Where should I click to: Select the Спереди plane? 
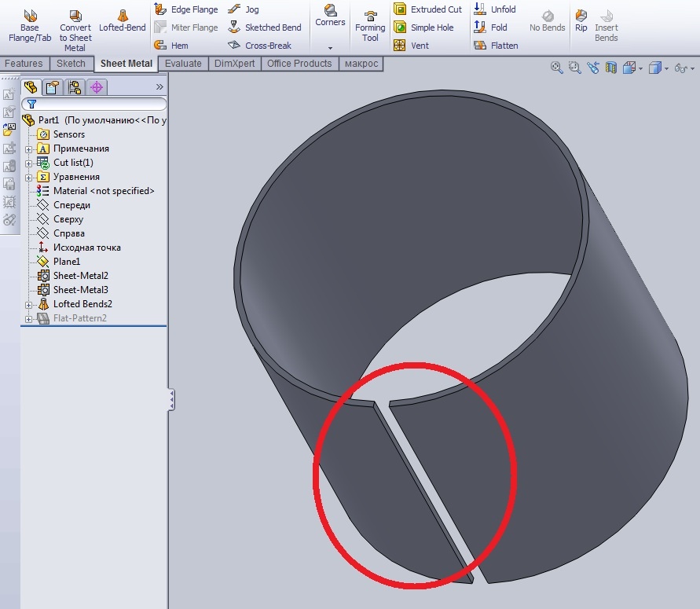click(64, 205)
